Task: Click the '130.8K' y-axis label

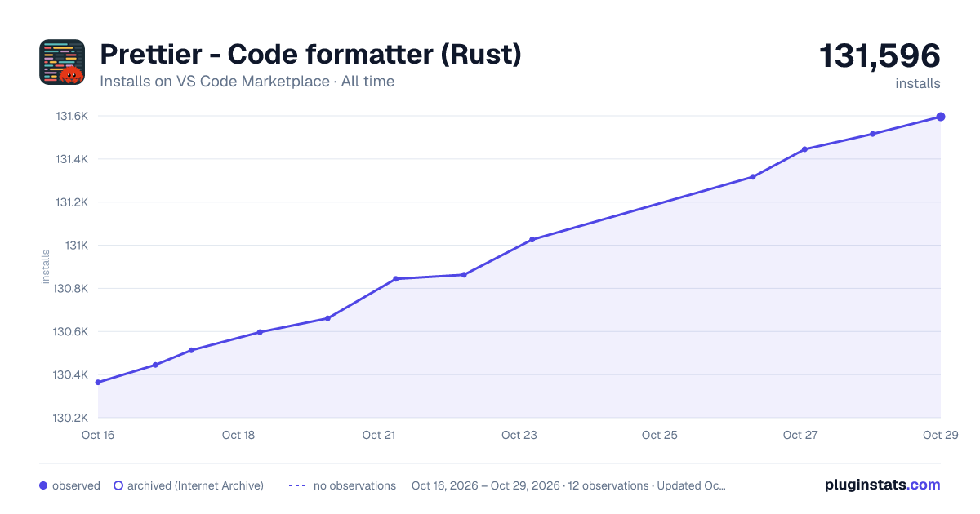Action: click(71, 289)
